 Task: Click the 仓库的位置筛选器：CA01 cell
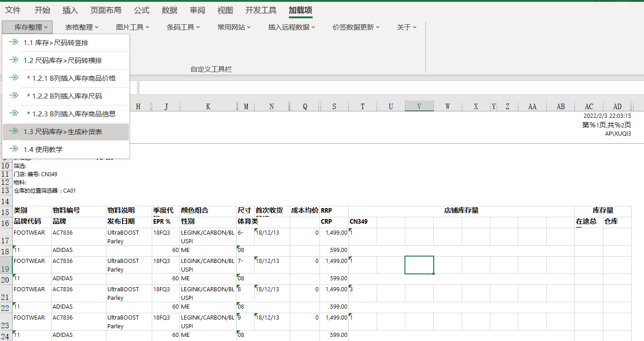(45, 191)
